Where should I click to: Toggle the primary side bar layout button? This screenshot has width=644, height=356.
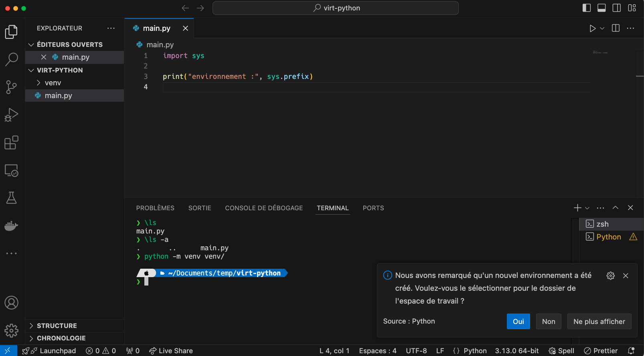pos(586,8)
